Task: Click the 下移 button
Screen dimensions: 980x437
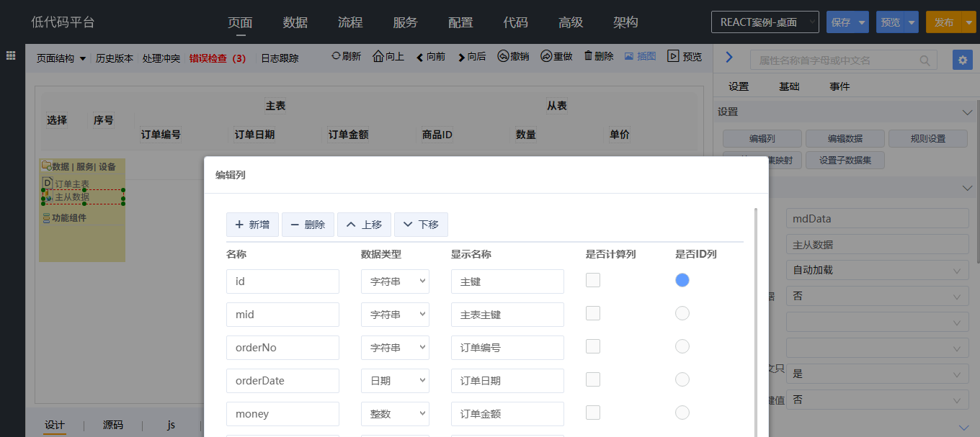Action: tap(421, 225)
